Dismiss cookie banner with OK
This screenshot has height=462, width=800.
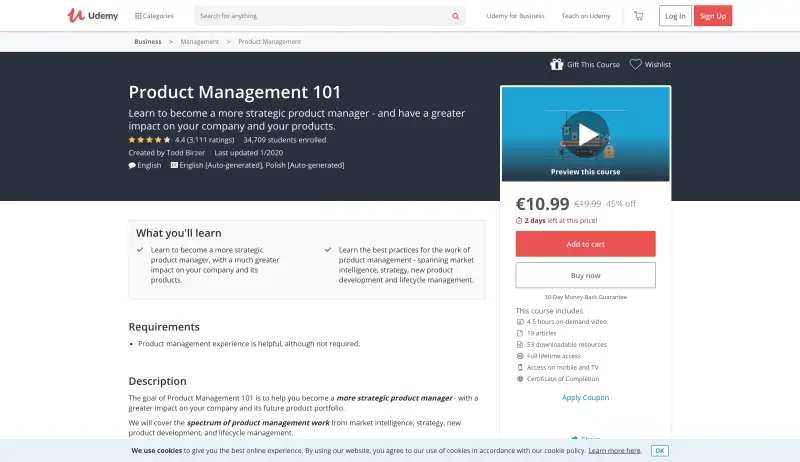click(x=660, y=451)
